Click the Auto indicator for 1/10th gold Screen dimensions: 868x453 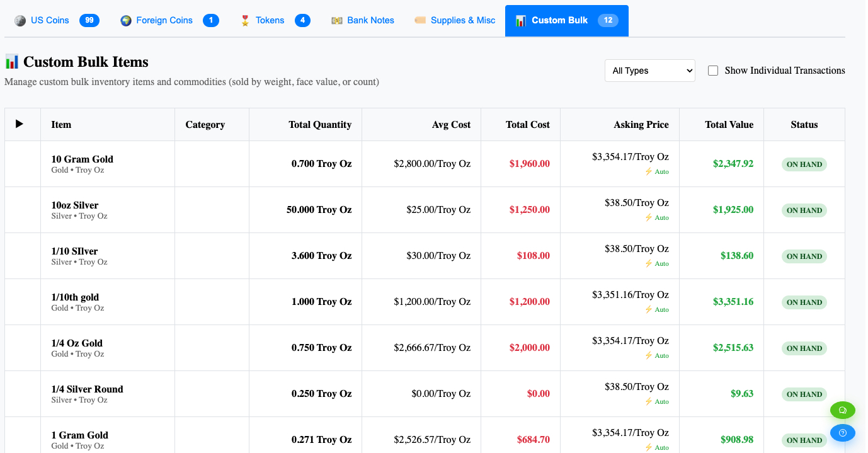coord(656,309)
